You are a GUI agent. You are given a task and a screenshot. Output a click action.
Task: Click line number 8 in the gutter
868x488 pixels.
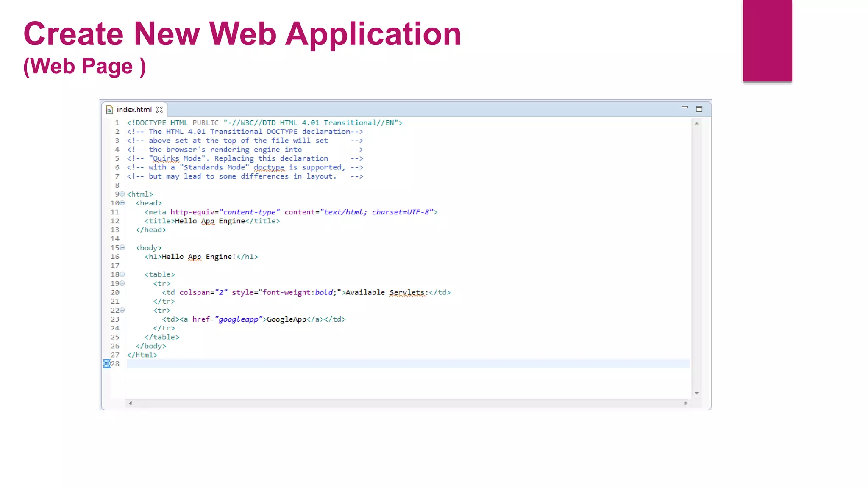tap(117, 185)
